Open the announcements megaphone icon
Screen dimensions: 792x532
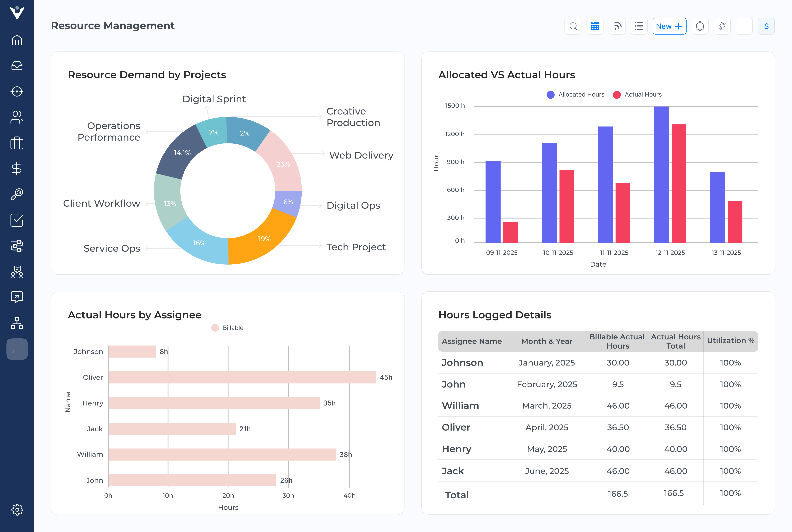[x=722, y=26]
